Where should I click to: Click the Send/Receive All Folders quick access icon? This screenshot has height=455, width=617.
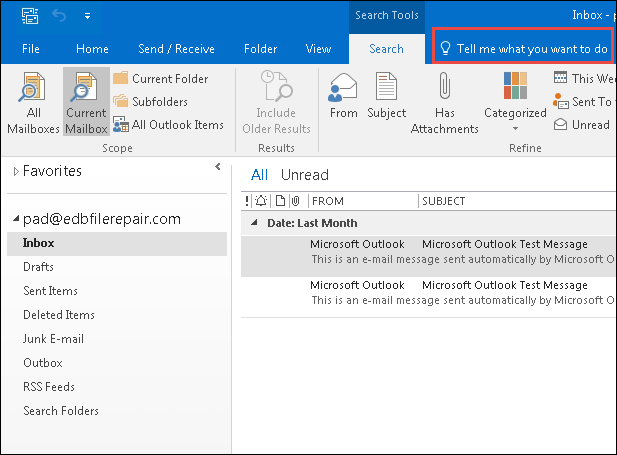30,16
